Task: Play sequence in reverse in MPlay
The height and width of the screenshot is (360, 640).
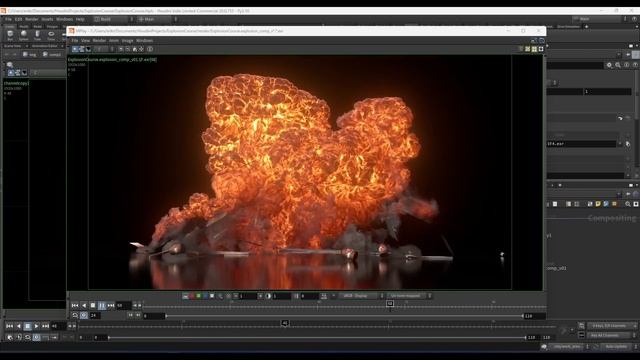Action: 84,305
